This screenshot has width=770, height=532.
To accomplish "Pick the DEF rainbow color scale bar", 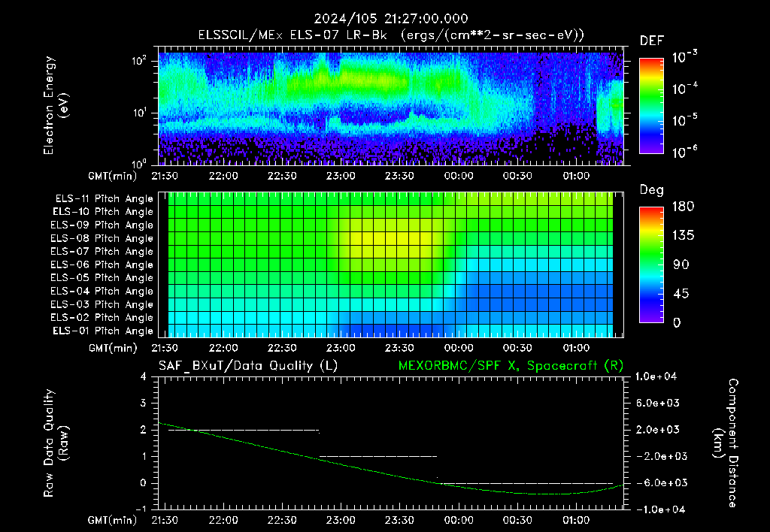I will click(651, 106).
